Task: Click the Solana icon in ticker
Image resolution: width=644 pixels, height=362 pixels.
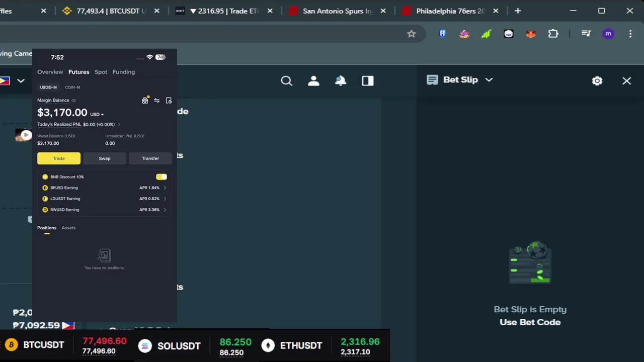Action: point(145,346)
